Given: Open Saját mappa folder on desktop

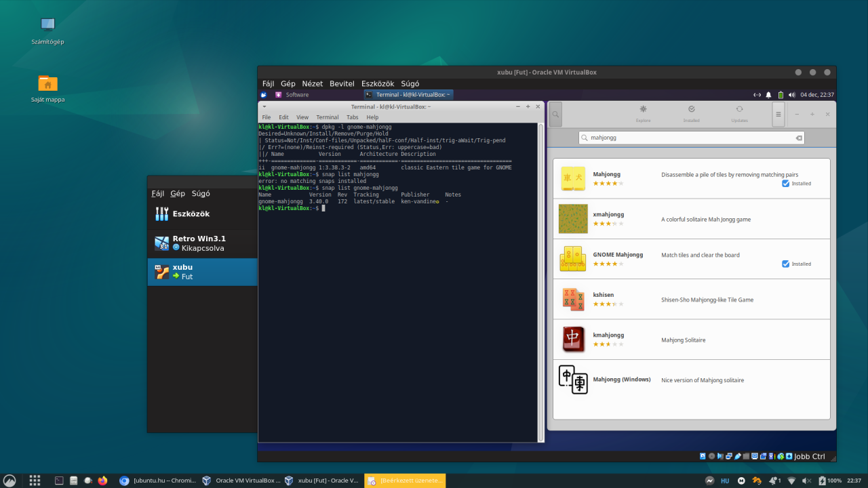Looking at the screenshot, I should click(47, 88).
